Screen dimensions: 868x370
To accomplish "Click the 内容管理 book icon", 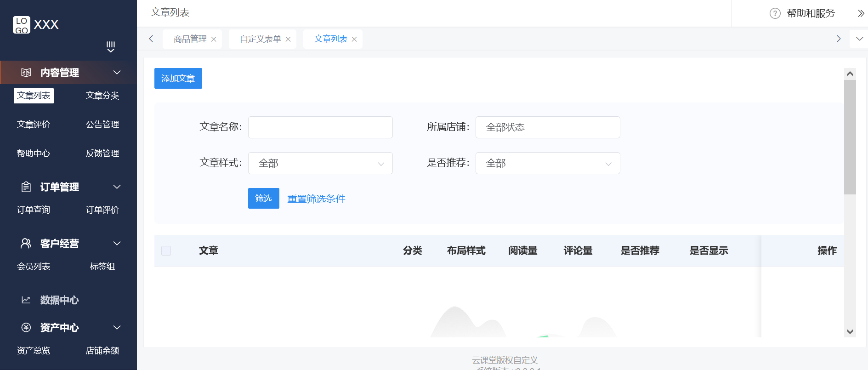I will pyautogui.click(x=26, y=73).
